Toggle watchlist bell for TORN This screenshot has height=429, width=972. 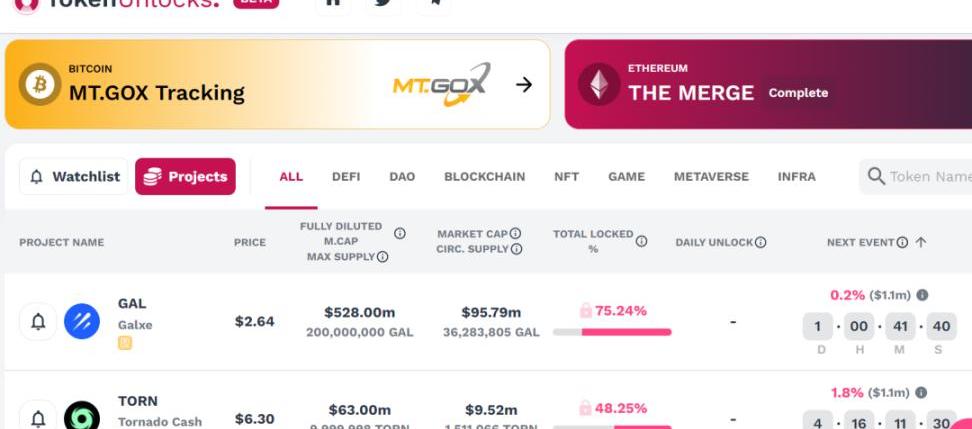[38, 418]
